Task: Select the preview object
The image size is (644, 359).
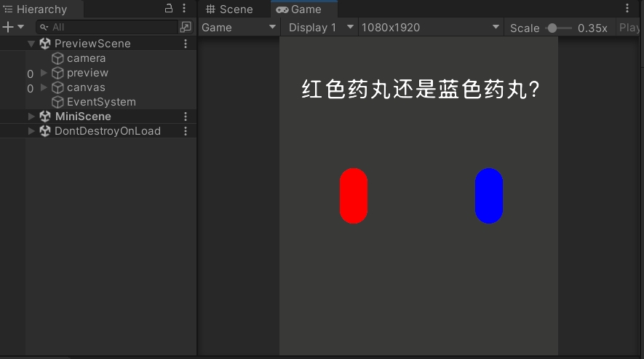Action: tap(87, 73)
